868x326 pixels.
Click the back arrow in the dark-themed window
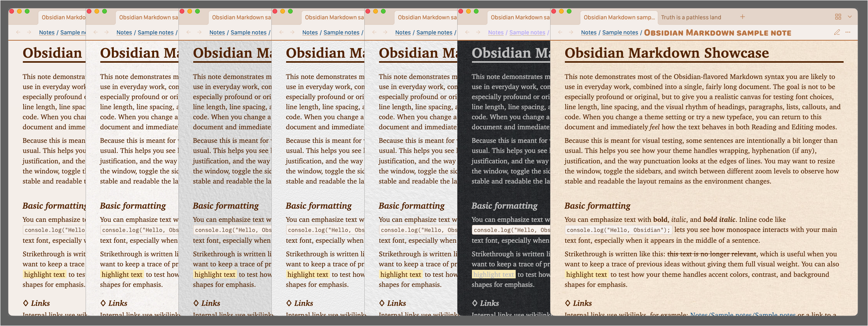pyautogui.click(x=467, y=32)
